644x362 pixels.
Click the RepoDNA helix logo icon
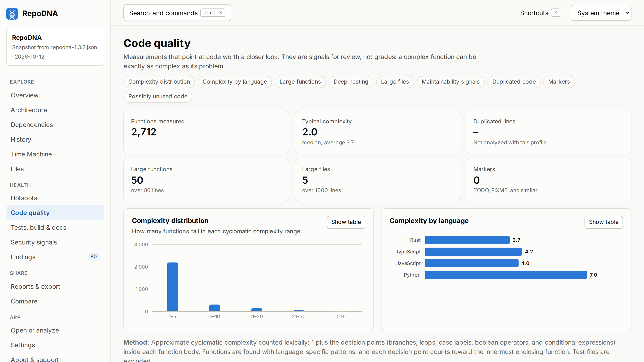[12, 13]
